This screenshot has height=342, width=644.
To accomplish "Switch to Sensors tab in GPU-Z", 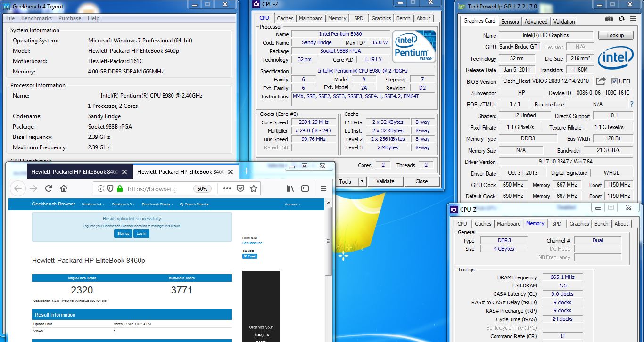I will (510, 22).
